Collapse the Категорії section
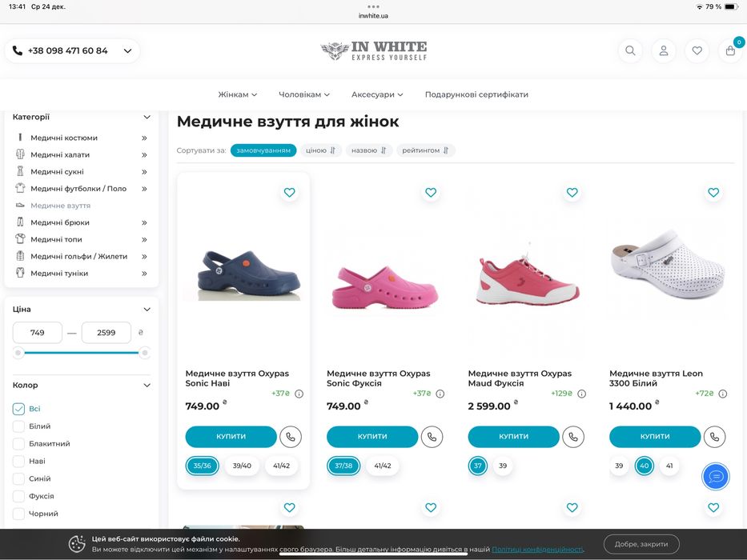747x560 pixels. point(147,117)
